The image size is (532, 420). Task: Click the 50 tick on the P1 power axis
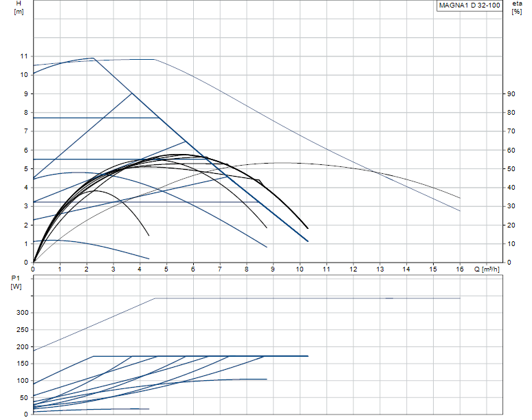point(24,397)
